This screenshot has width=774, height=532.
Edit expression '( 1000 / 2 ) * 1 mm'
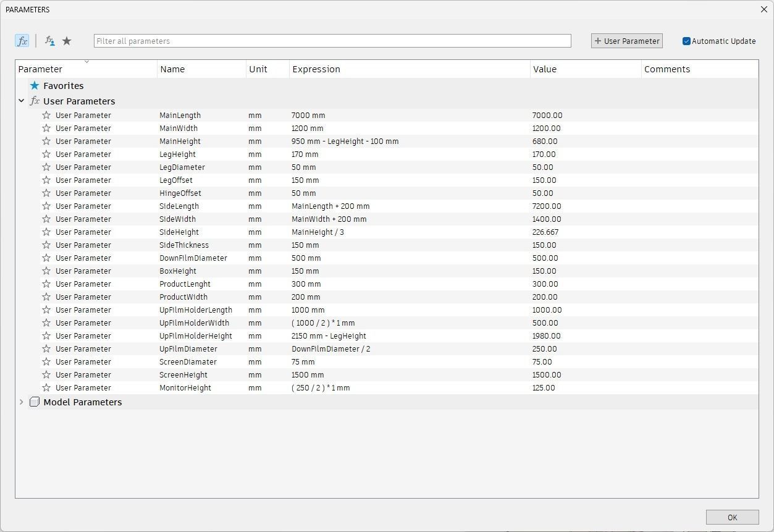tap(323, 323)
